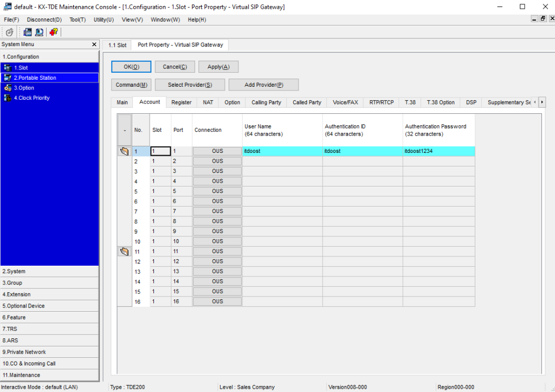The height and width of the screenshot is (392, 555).
Task: Switch to the NAT tab
Action: tap(208, 102)
